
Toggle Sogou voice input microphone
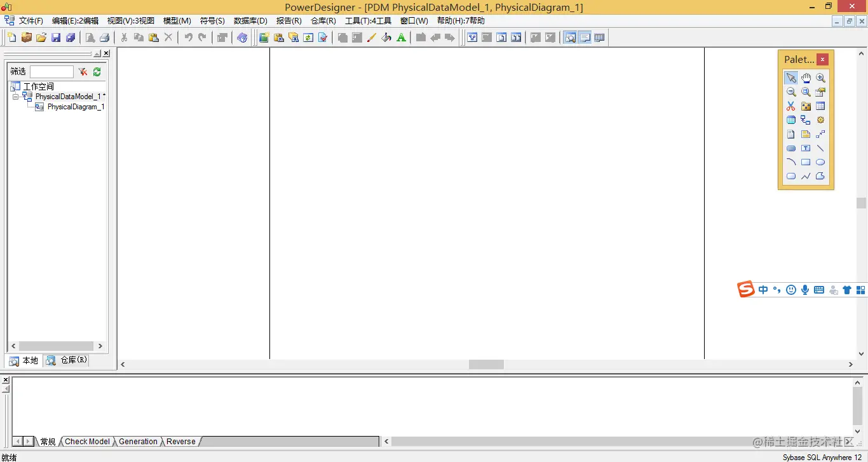coord(805,290)
